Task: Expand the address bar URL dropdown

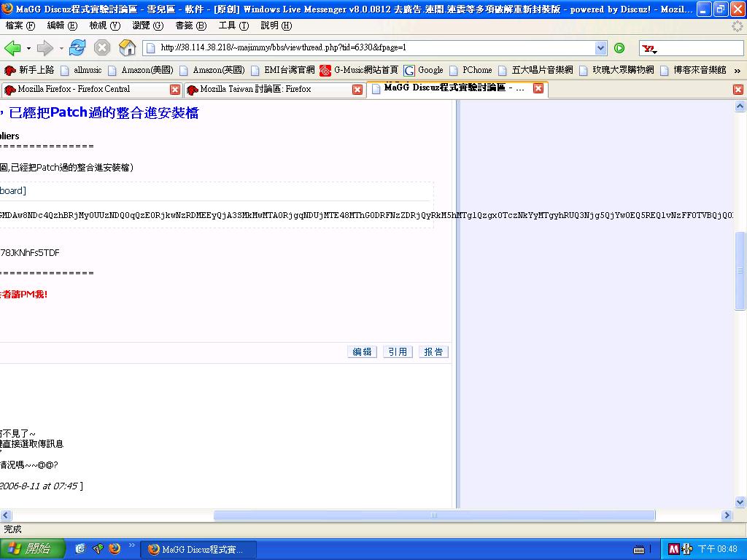Action: 601,47
